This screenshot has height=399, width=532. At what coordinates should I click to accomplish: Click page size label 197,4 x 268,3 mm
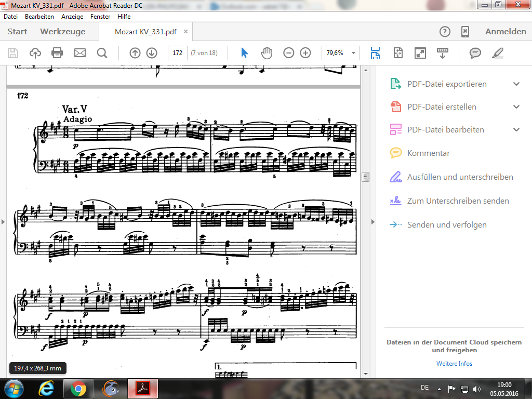point(37,368)
